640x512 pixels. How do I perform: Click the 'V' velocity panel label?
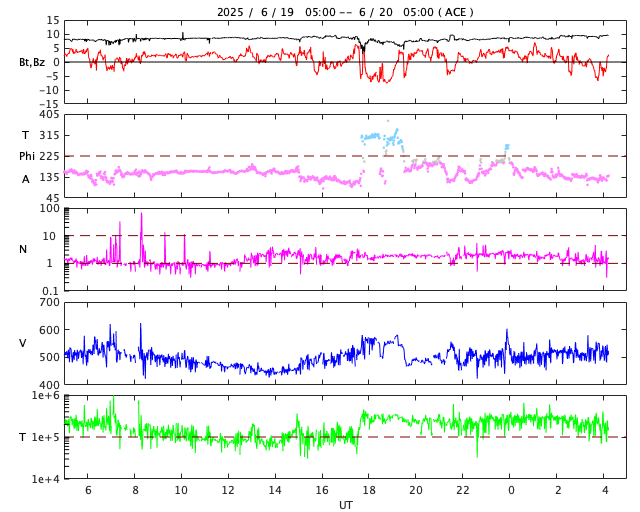pos(23,343)
